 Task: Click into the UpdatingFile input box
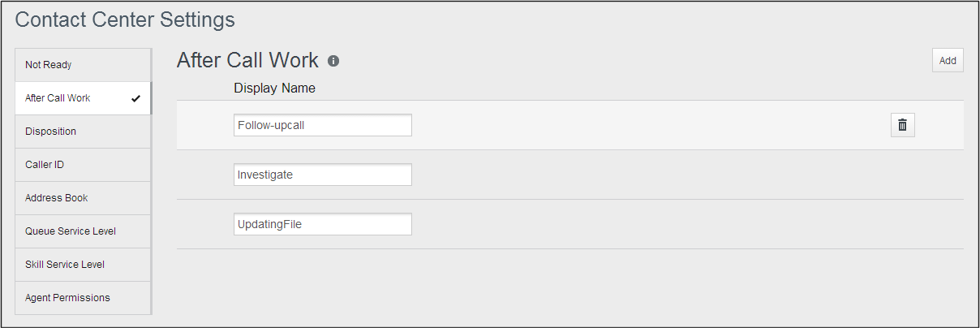[322, 224]
